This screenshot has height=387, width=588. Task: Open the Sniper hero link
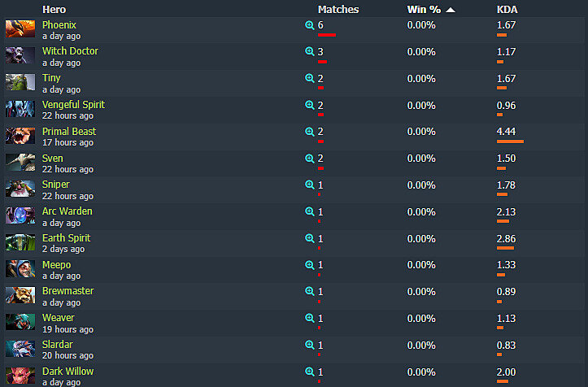[56, 185]
